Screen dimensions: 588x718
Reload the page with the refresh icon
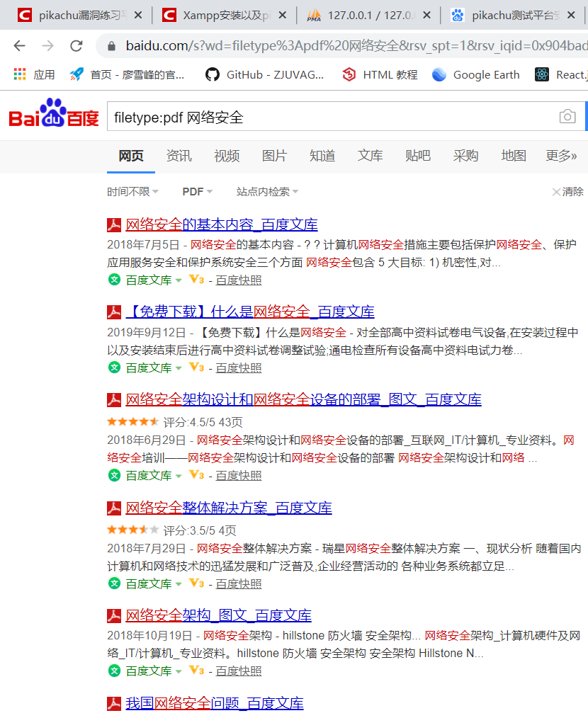coord(76,46)
